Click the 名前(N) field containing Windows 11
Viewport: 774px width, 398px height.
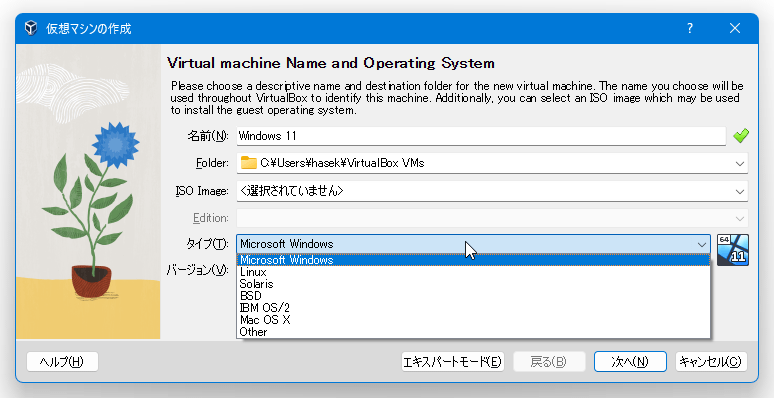481,136
